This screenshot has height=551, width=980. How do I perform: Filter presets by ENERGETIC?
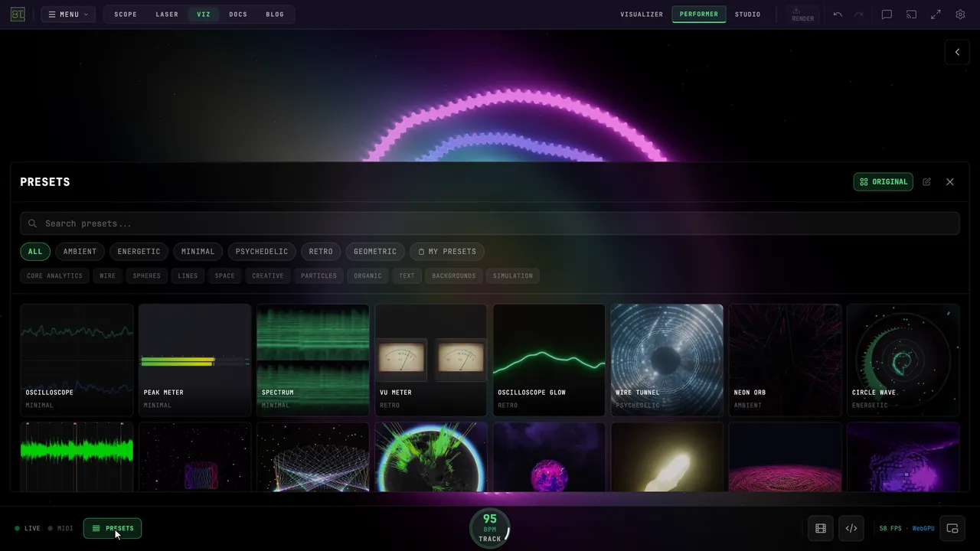(139, 252)
